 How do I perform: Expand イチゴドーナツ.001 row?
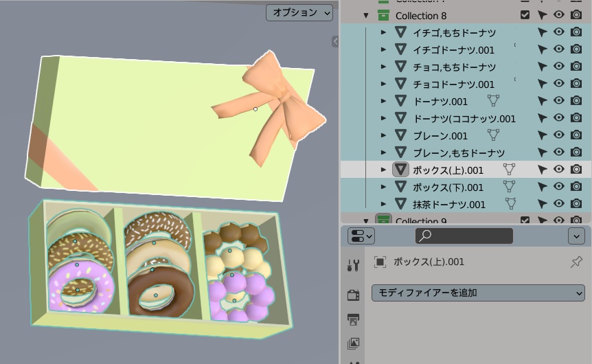click(x=383, y=49)
